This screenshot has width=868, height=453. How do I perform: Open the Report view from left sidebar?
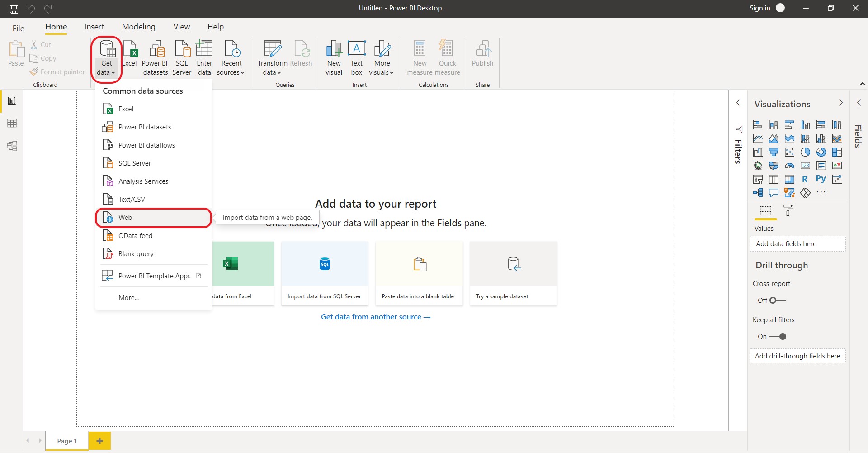click(12, 101)
